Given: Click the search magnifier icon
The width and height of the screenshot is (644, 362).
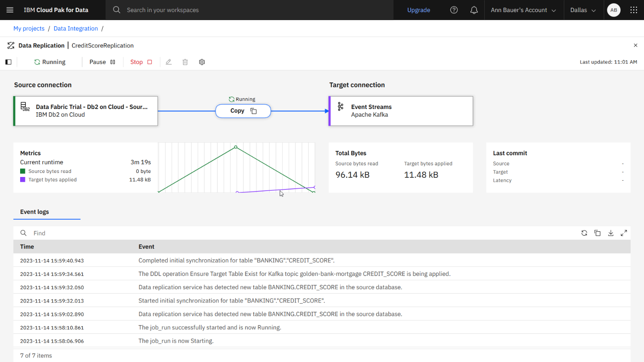Looking at the screenshot, I should point(117,10).
